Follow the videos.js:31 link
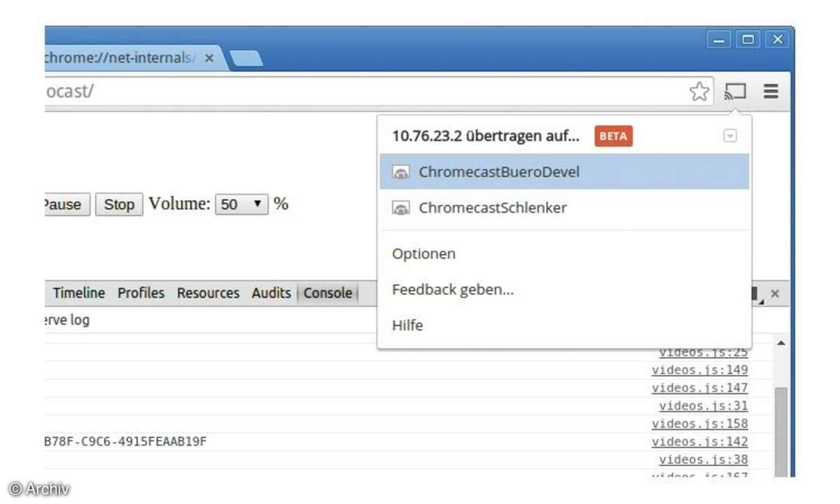840x504 pixels. [703, 406]
